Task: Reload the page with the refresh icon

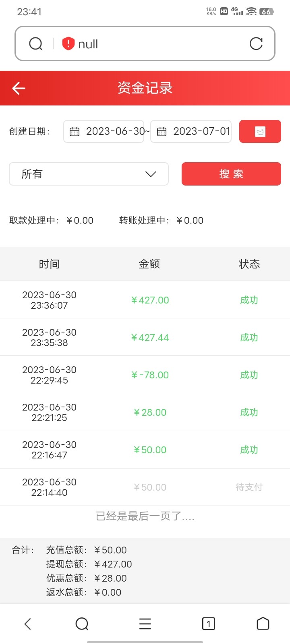Action: 256,43
